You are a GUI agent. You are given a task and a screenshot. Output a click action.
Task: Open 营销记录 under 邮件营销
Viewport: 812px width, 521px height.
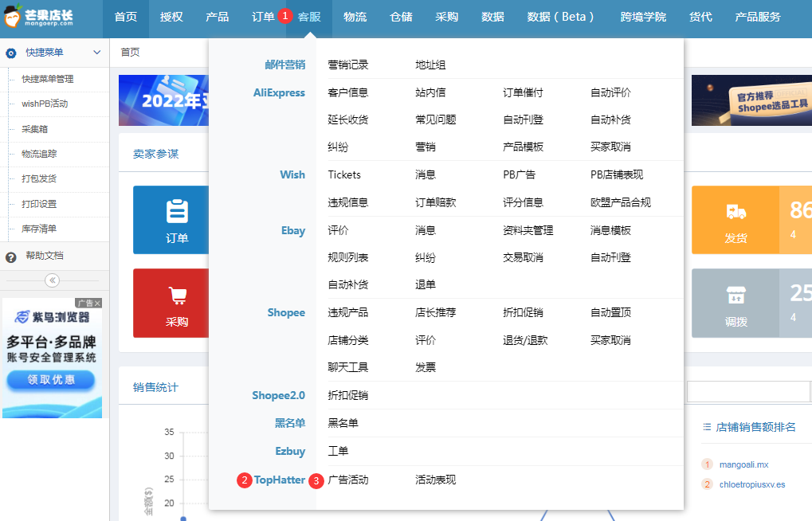348,65
